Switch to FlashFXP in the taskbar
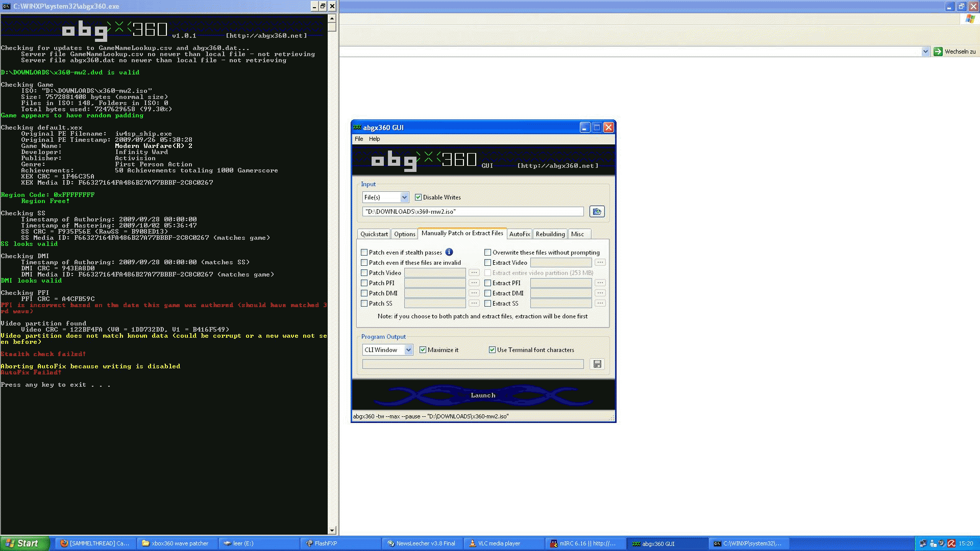This screenshot has height=551, width=980. 340,543
